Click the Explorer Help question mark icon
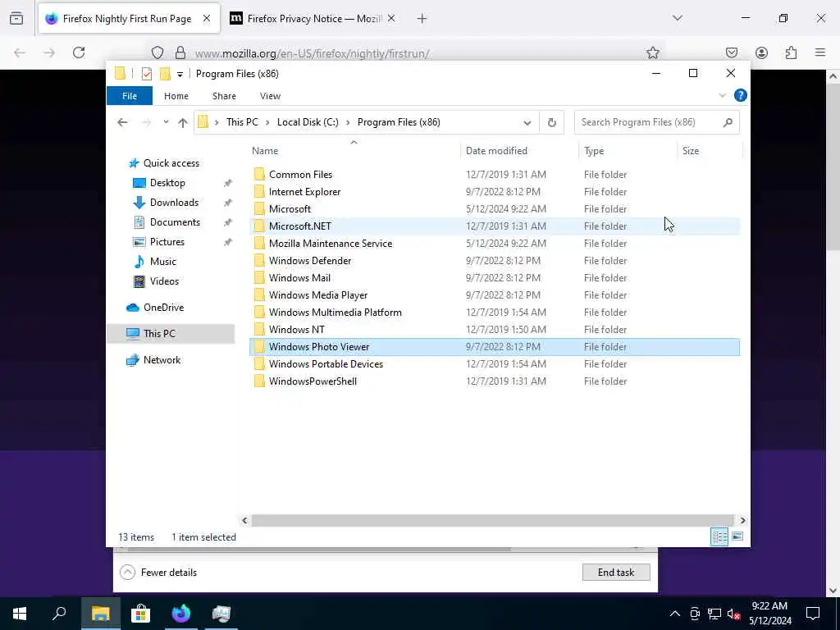Screen dimensions: 840x630 [x=741, y=95]
